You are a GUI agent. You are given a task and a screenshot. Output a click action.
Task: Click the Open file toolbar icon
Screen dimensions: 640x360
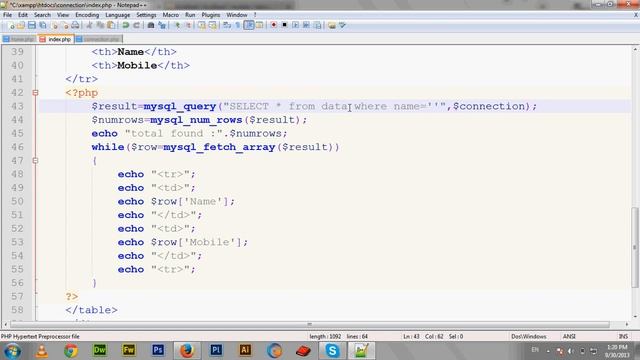pyautogui.click(x=21, y=25)
